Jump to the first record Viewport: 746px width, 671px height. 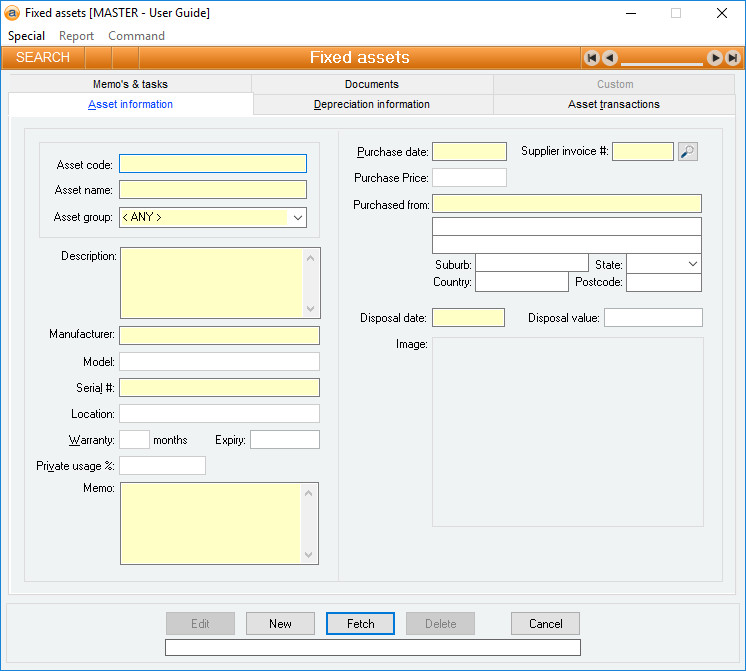[x=591, y=58]
